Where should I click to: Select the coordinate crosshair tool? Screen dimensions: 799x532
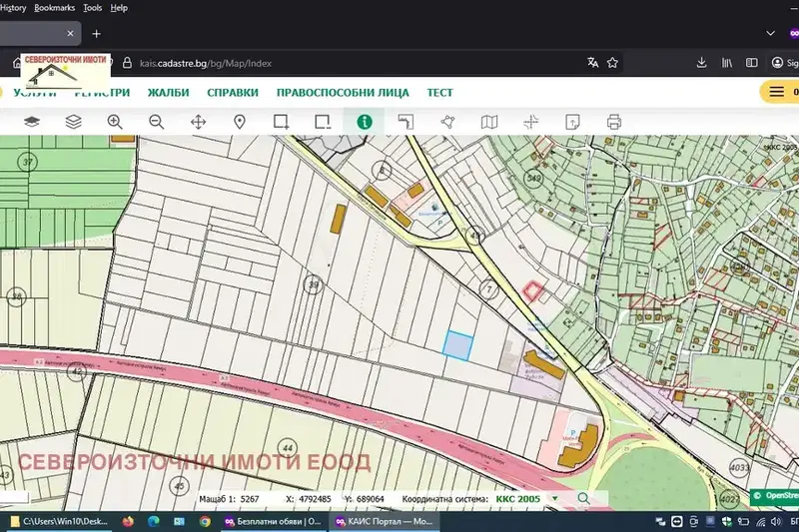[531, 122]
